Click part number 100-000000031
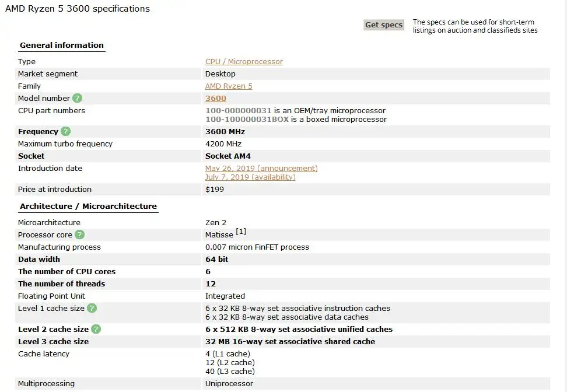 239,110
